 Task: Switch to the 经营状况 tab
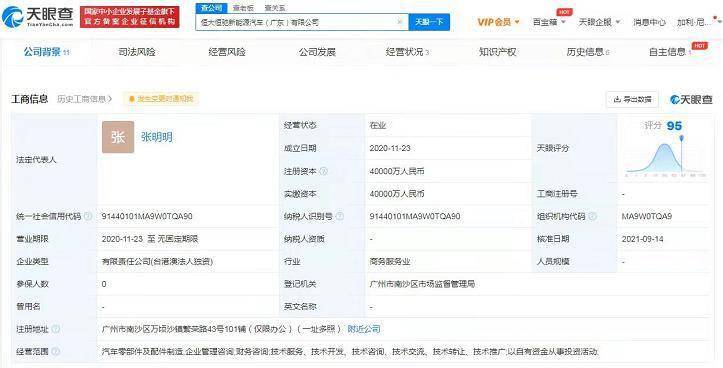click(407, 52)
